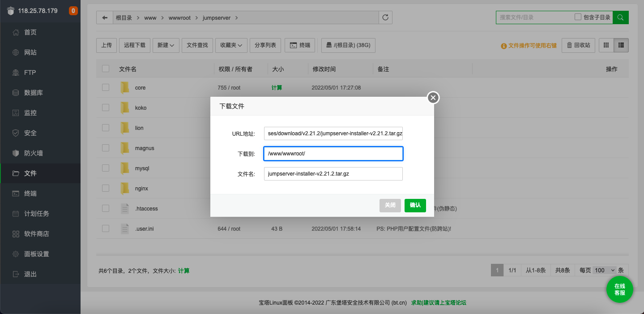Click the 上传 button
The height and width of the screenshot is (314, 644).
pos(107,45)
